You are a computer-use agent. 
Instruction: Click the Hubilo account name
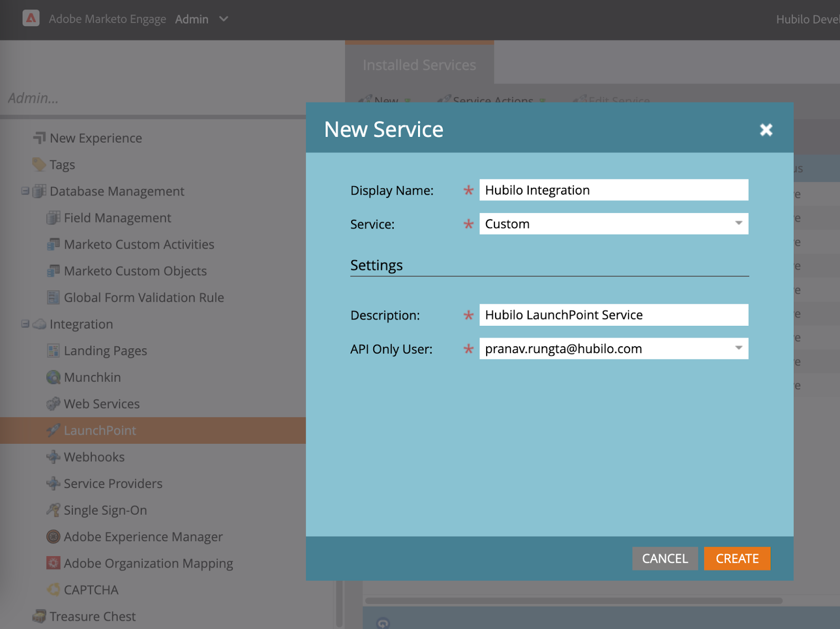click(x=808, y=19)
